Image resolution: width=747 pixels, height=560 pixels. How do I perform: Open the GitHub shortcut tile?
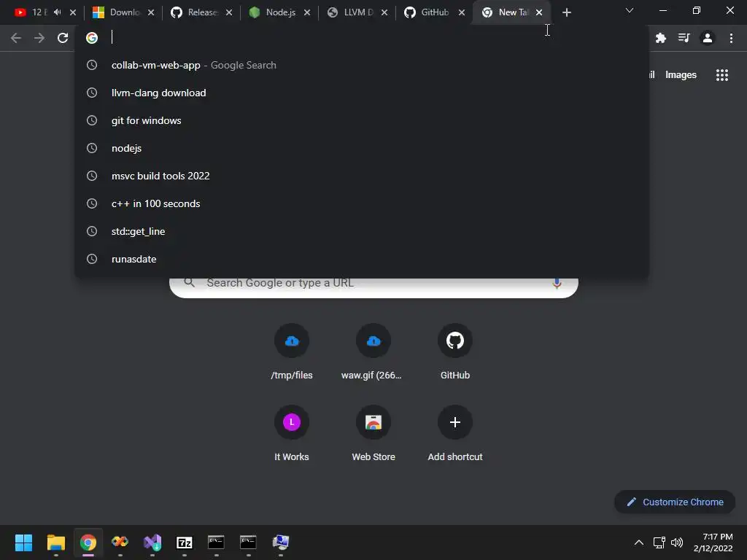click(455, 352)
